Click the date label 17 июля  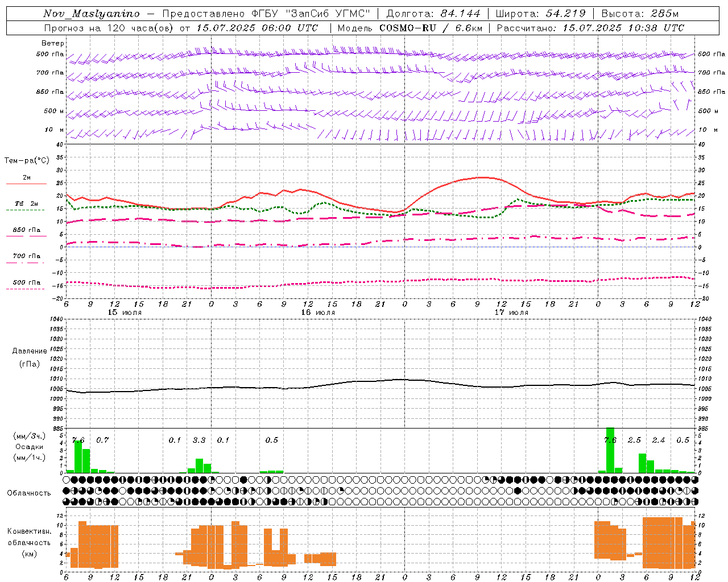[511, 313]
